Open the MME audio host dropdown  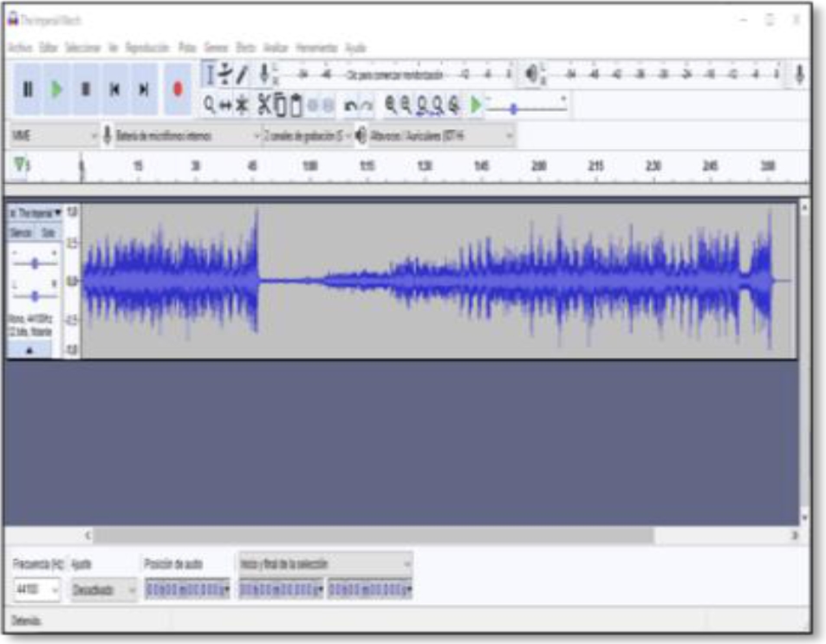[x=54, y=135]
